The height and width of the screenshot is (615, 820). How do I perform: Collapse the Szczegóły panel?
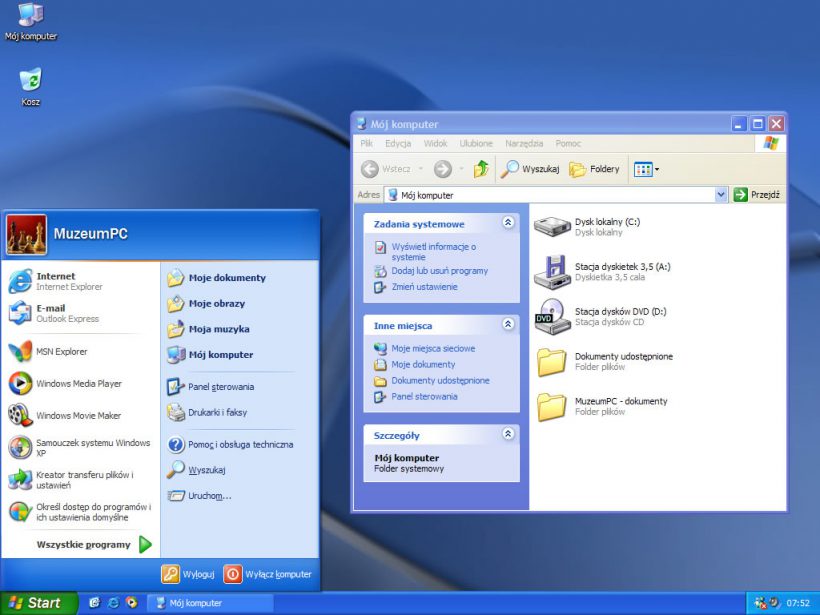[x=508, y=435]
